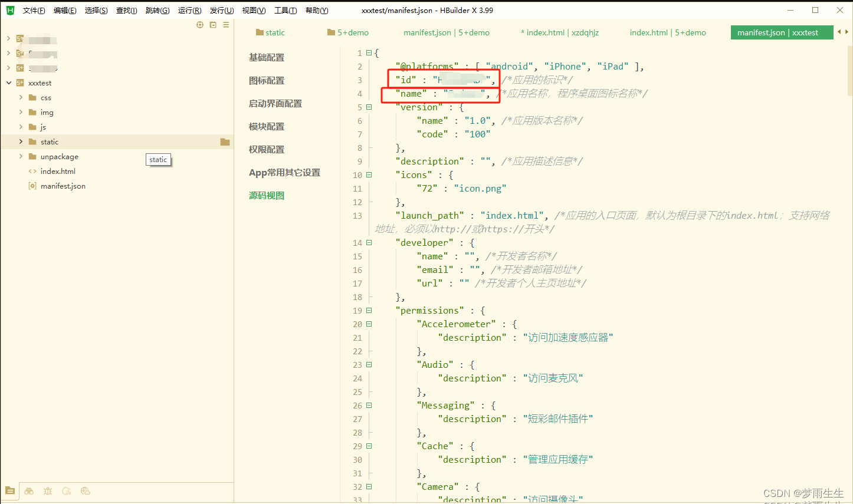Click the code brackets icon beside index.html

(x=32, y=172)
